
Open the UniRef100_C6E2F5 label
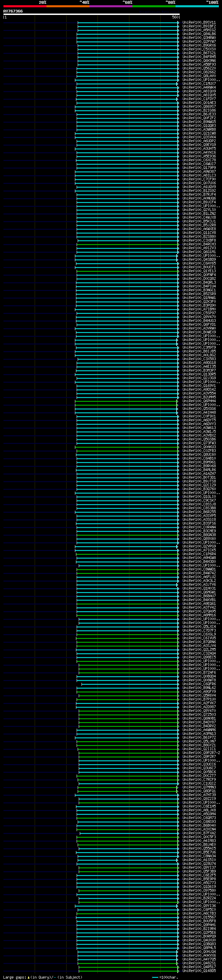pos(199,875)
